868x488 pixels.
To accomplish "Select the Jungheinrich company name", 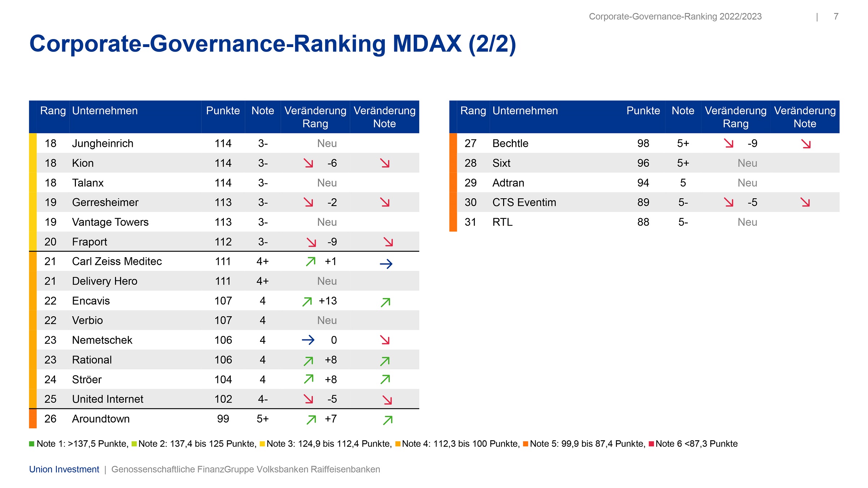I will [x=103, y=144].
